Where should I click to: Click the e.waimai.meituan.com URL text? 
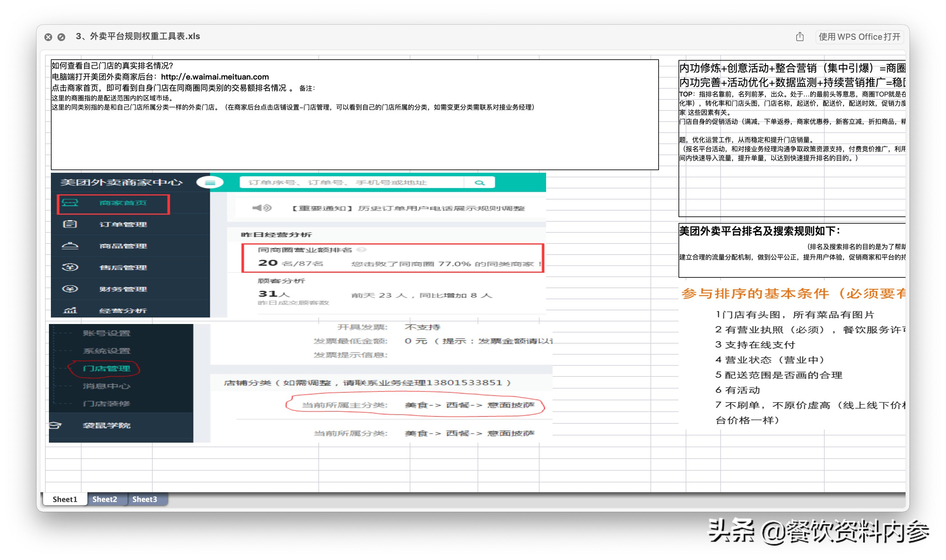[215, 77]
